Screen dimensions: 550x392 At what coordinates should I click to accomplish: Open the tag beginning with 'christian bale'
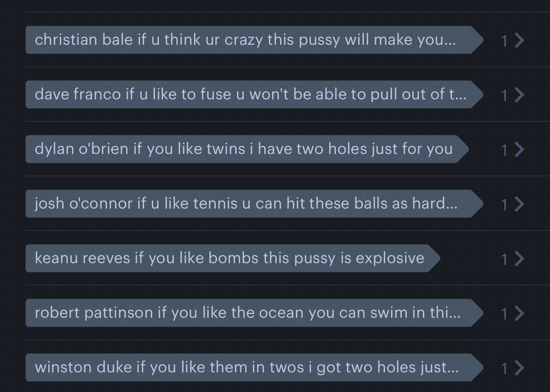tap(255, 40)
